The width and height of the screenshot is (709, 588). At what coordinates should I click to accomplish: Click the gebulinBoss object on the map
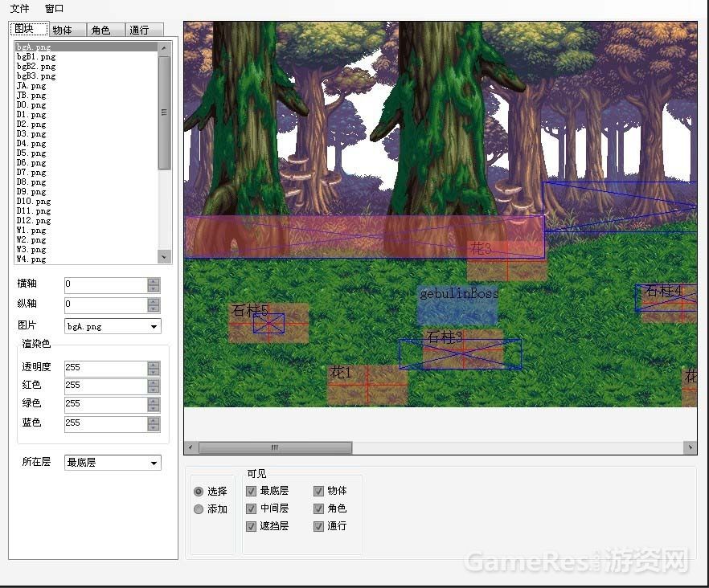point(457,305)
